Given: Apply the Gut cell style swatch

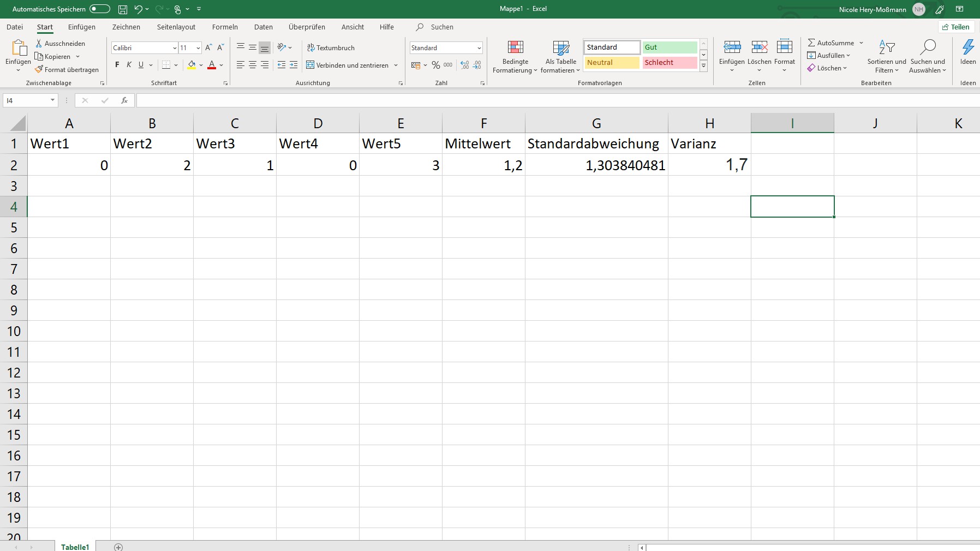Looking at the screenshot, I should (x=670, y=47).
